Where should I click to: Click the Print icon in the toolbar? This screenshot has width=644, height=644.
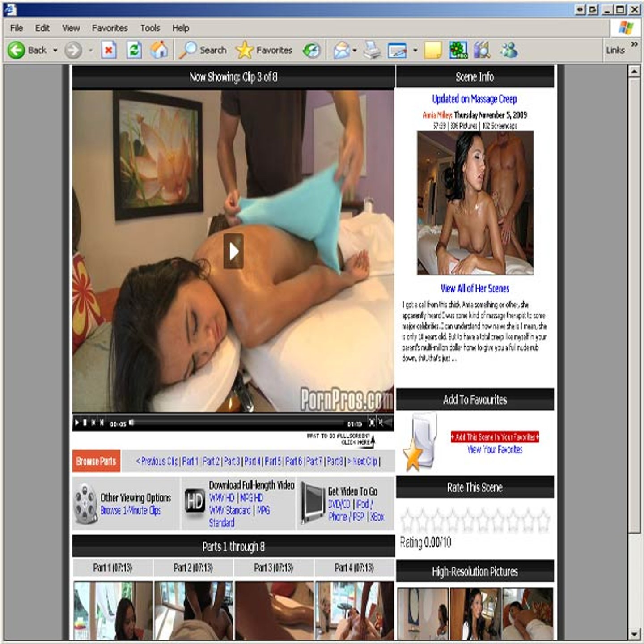[372, 50]
